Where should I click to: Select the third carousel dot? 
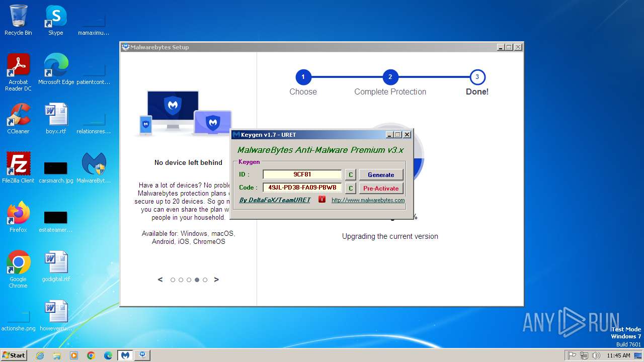(x=189, y=280)
